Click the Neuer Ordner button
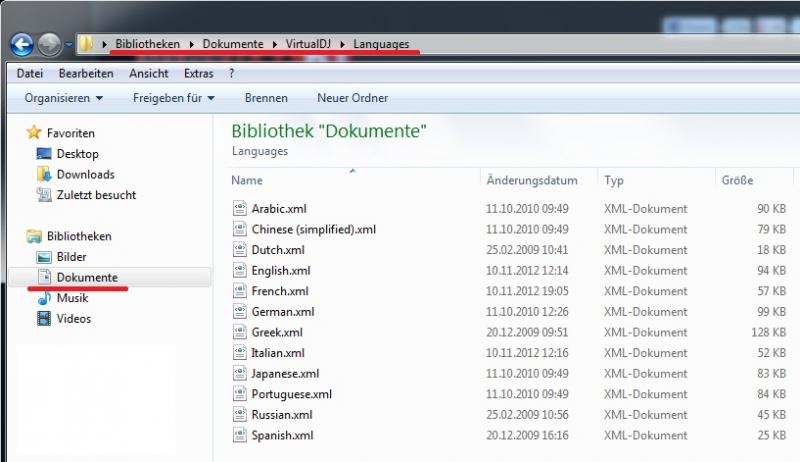Viewport: 800px width, 462px height. coord(352,98)
